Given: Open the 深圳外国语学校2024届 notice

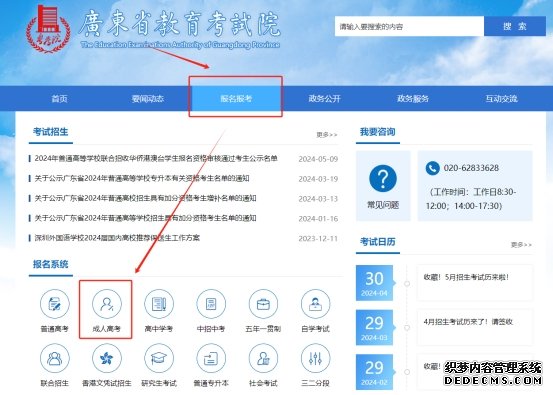Looking at the screenshot, I should click(117, 238).
